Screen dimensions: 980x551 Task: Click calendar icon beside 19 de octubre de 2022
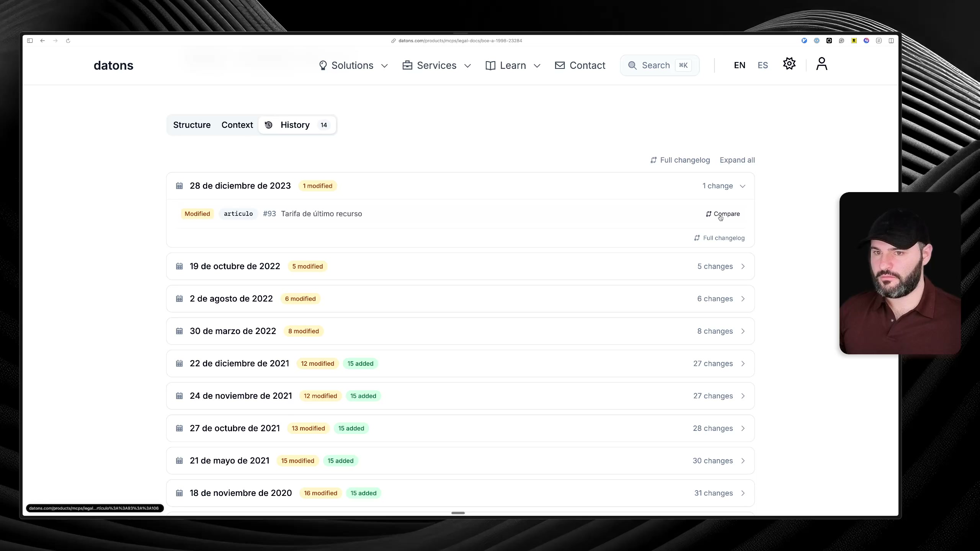pos(179,266)
